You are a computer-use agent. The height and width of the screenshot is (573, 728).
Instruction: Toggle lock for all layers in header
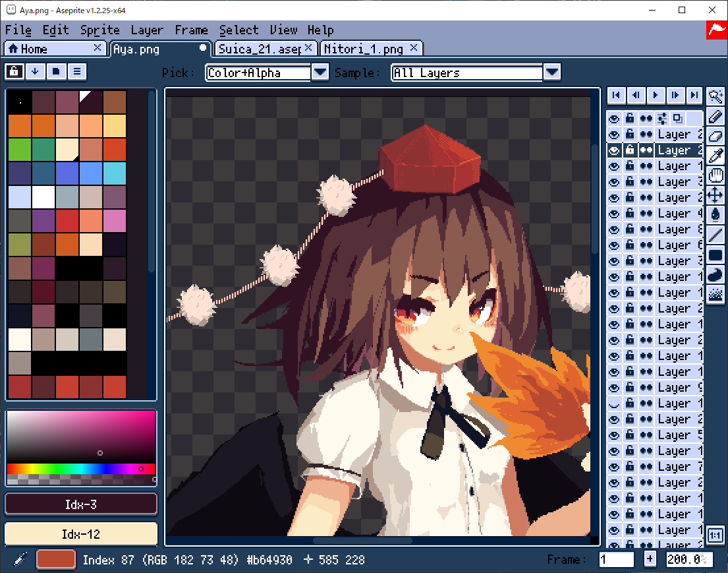630,119
